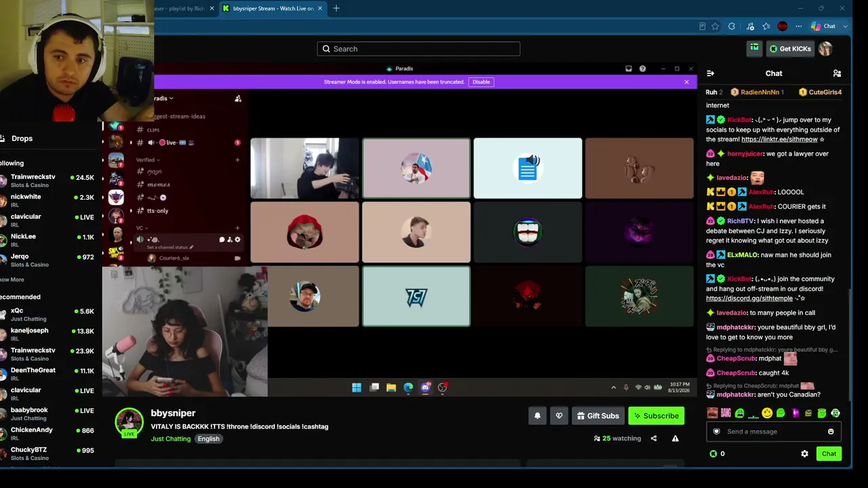Screen dimensions: 868x488
Task: Open the user profile avatar menu
Action: [825, 49]
